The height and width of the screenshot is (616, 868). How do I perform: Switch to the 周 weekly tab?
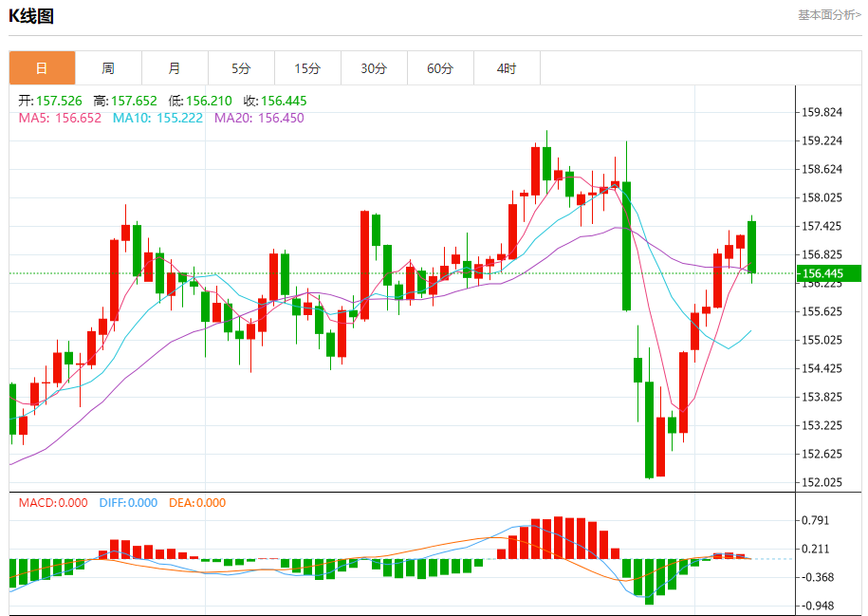pyautogui.click(x=108, y=68)
